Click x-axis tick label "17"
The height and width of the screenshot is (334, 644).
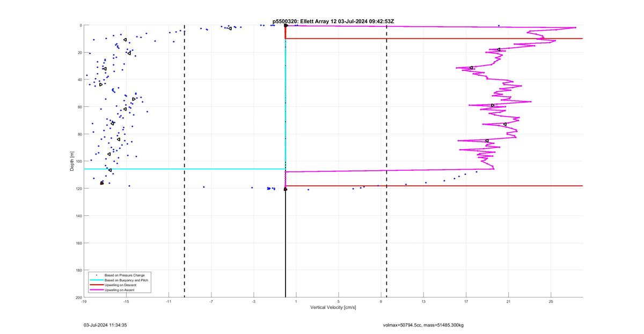(466, 302)
